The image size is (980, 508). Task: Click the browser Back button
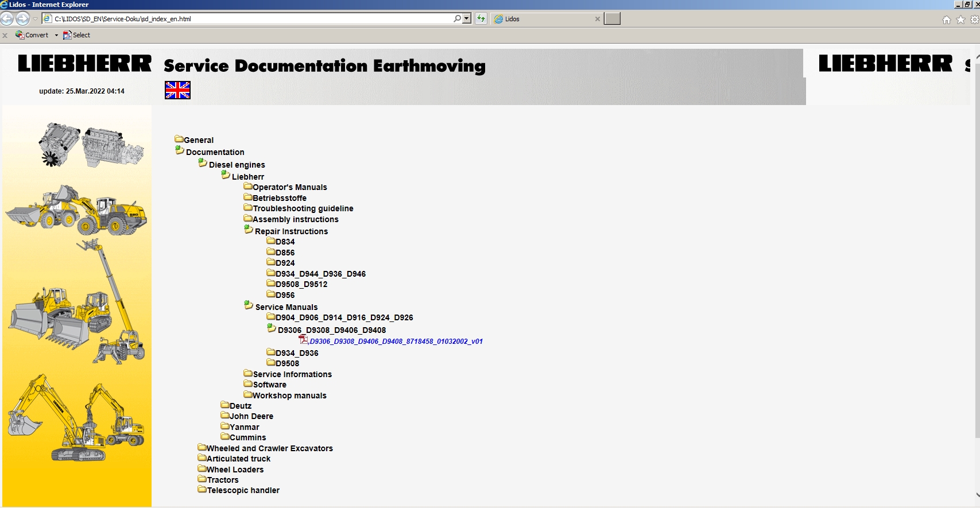pos(7,18)
